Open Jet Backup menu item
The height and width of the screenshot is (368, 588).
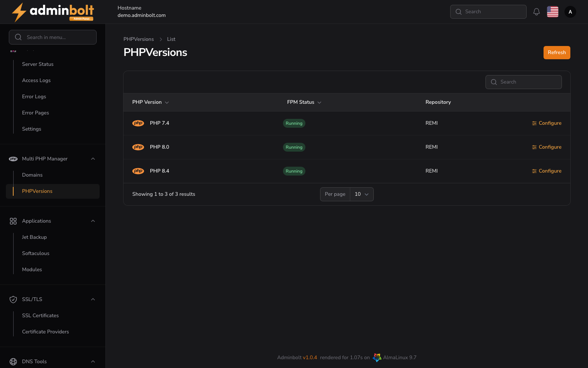[x=35, y=237]
